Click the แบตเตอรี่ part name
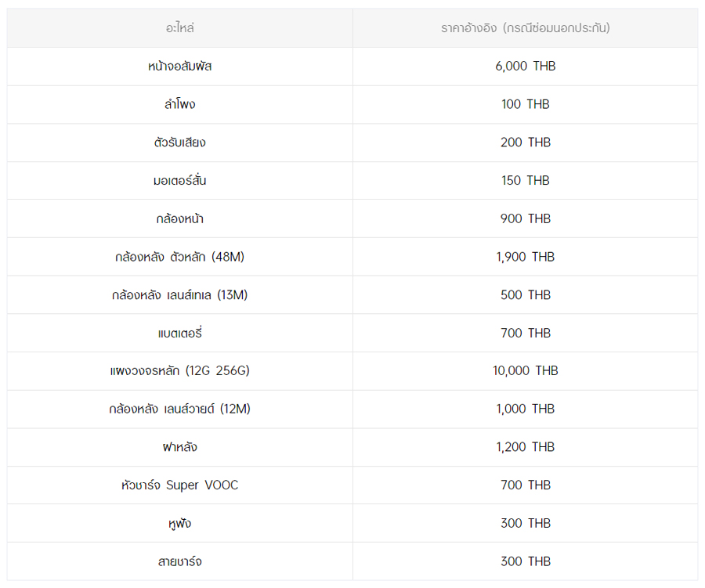The image size is (705, 588). click(x=179, y=333)
